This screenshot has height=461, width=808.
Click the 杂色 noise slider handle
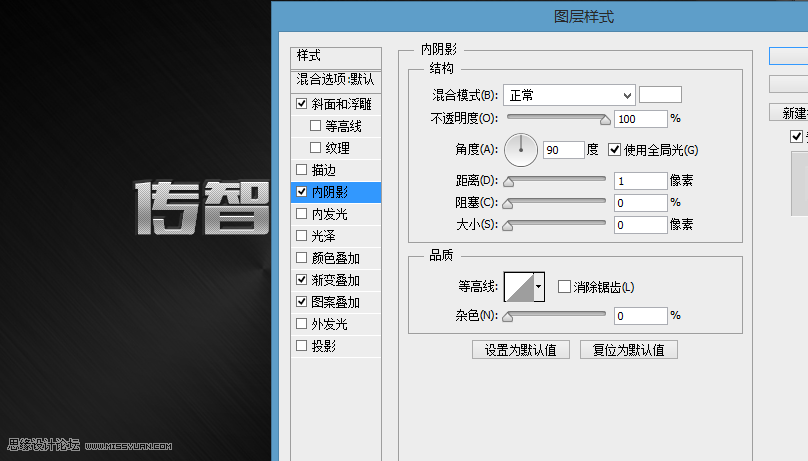click(x=508, y=317)
